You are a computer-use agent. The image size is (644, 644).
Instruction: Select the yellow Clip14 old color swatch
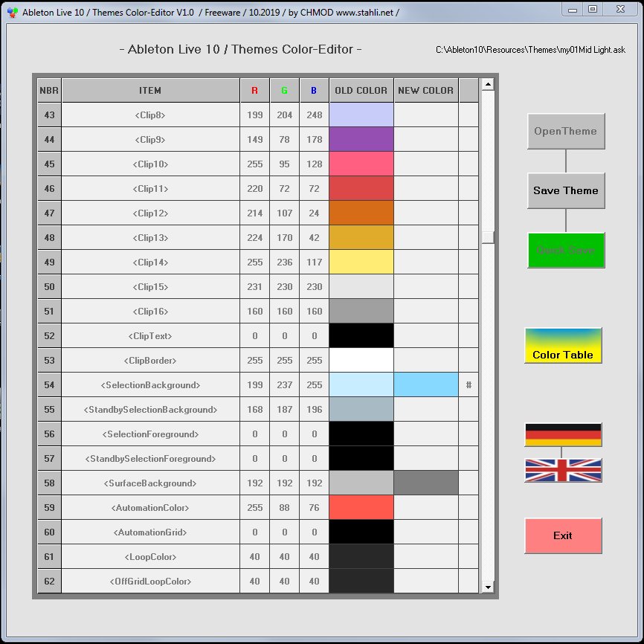(361, 262)
